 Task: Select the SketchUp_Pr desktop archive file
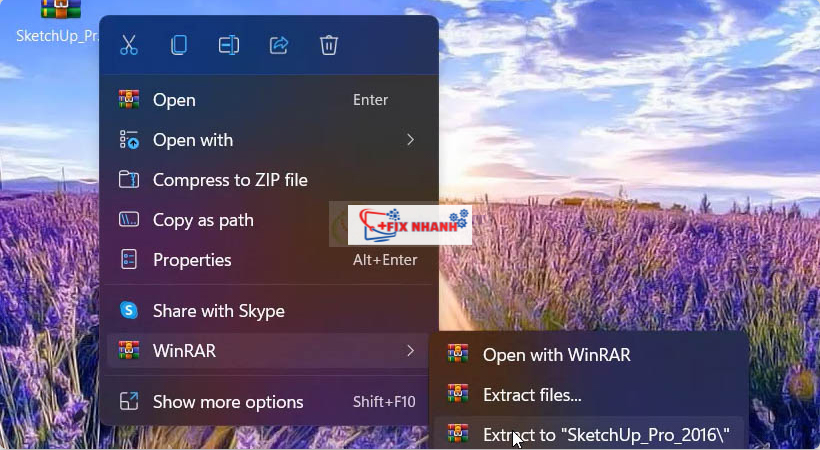click(58, 21)
